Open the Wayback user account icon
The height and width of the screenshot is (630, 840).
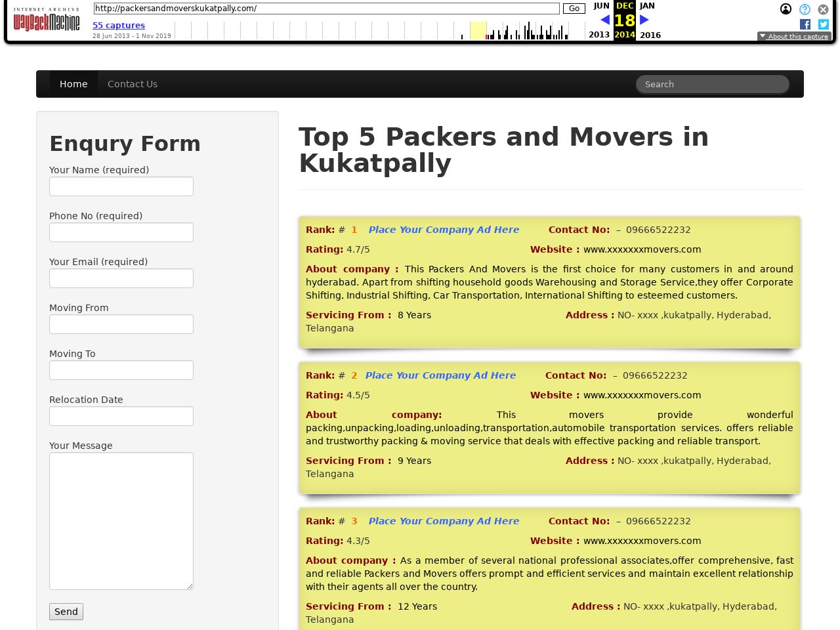pos(786,9)
